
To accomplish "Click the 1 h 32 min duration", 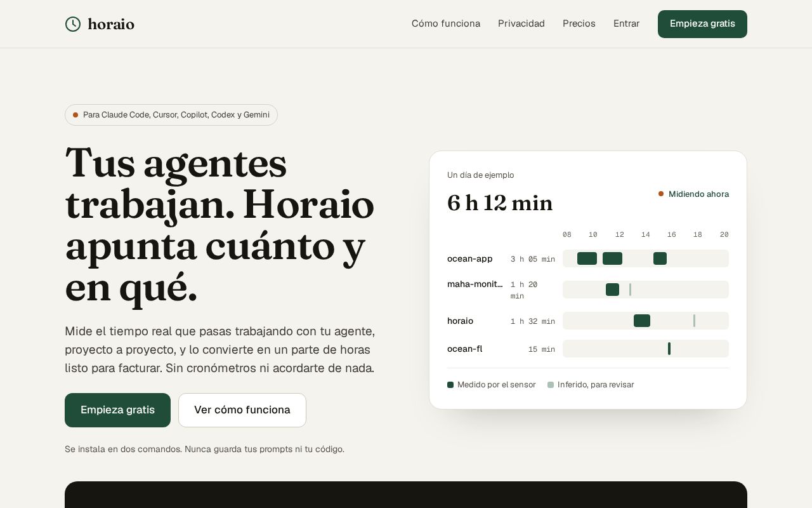I will click(533, 321).
